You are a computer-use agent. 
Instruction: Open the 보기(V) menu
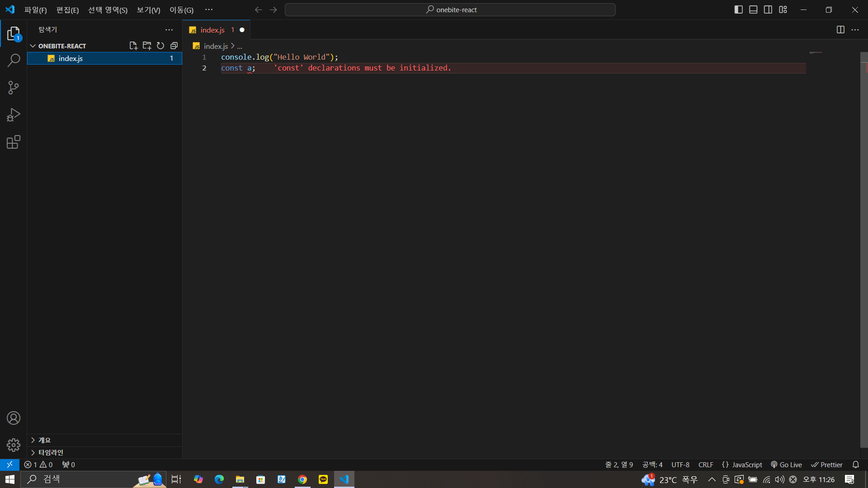[x=148, y=10]
